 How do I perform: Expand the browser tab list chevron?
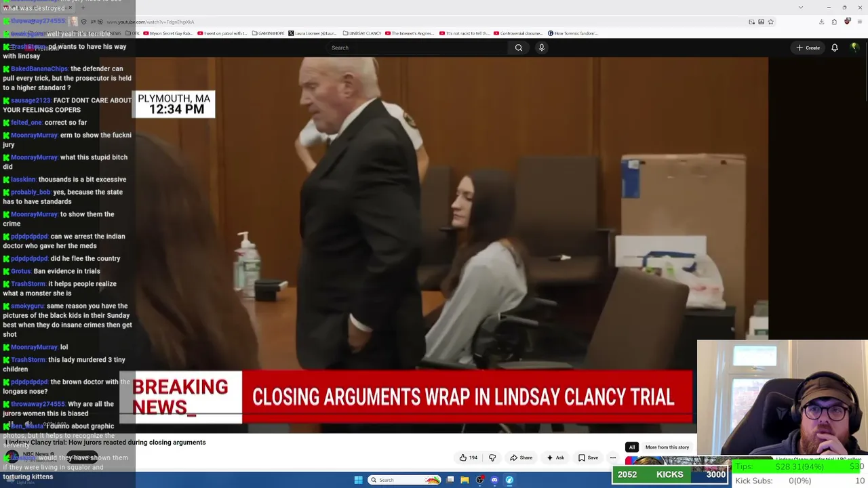point(801,7)
